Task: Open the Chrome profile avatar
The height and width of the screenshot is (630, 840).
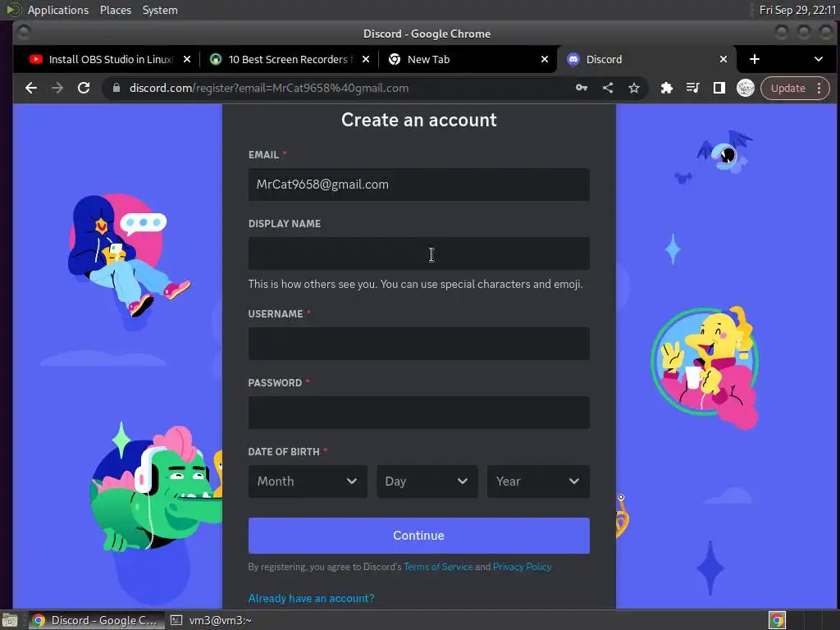Action: point(745,88)
